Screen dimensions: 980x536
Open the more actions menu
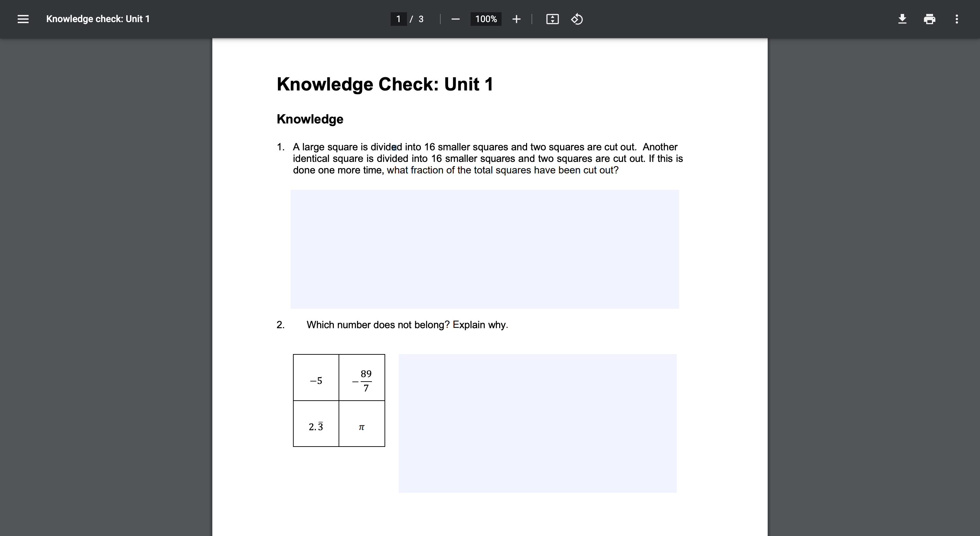pyautogui.click(x=957, y=19)
